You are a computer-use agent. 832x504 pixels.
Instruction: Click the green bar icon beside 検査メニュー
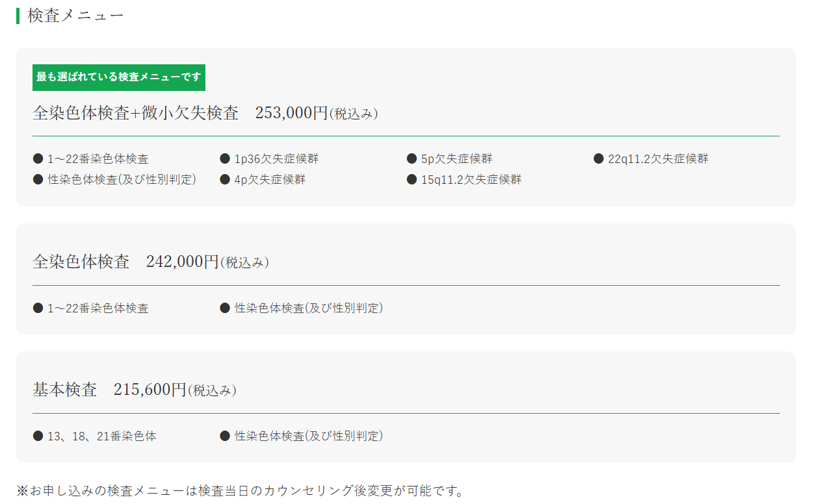click(x=18, y=16)
